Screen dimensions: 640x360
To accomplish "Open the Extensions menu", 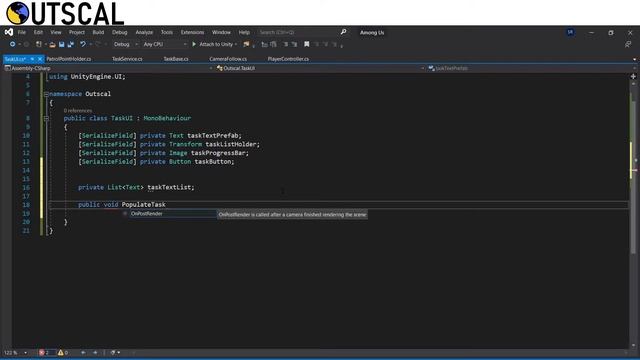I will [x=192, y=32].
